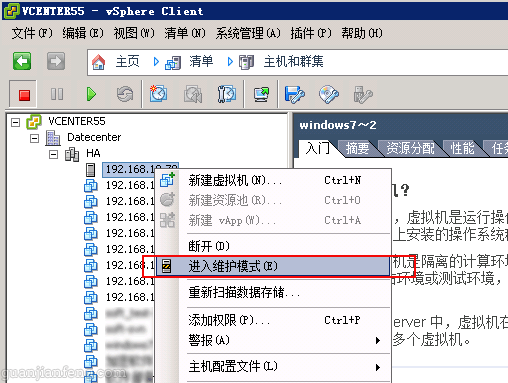Expand the 警报(A) submenu arrow
This screenshot has height=383, width=508.
[x=378, y=341]
